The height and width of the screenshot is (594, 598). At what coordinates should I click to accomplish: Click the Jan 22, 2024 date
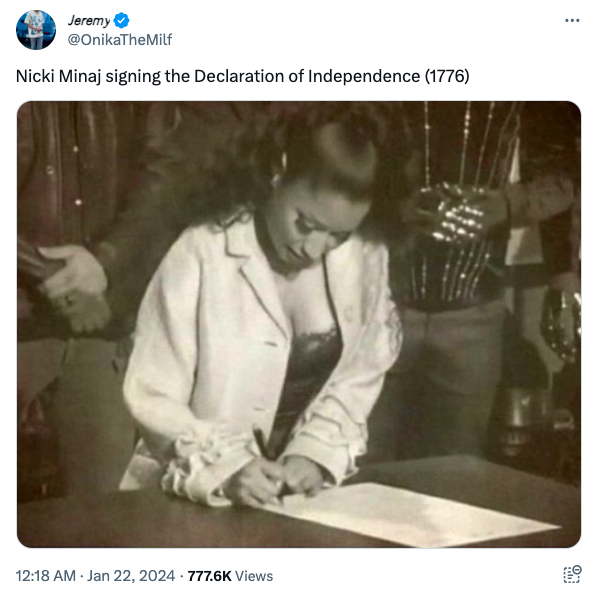131,576
